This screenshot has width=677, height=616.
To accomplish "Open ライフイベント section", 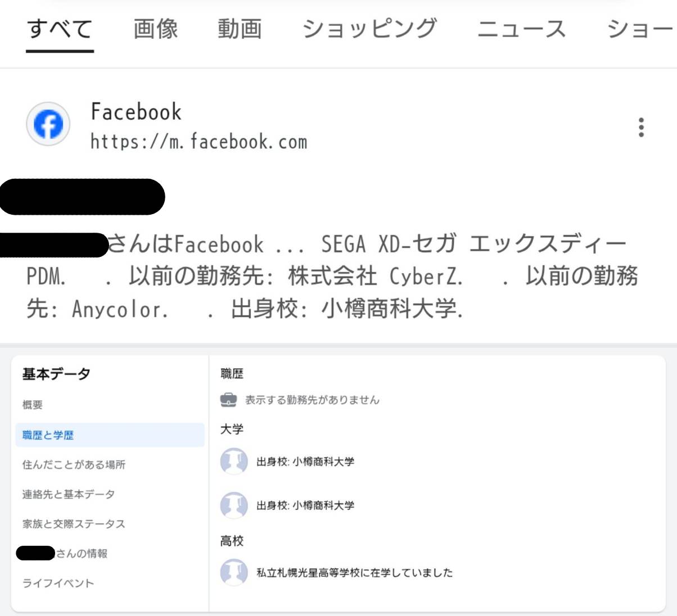I will [x=58, y=583].
